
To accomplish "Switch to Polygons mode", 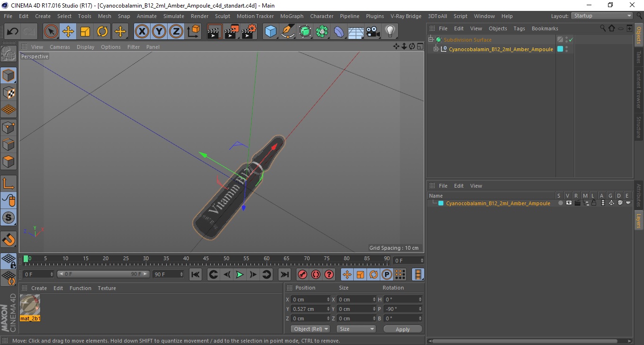I will click(x=9, y=161).
